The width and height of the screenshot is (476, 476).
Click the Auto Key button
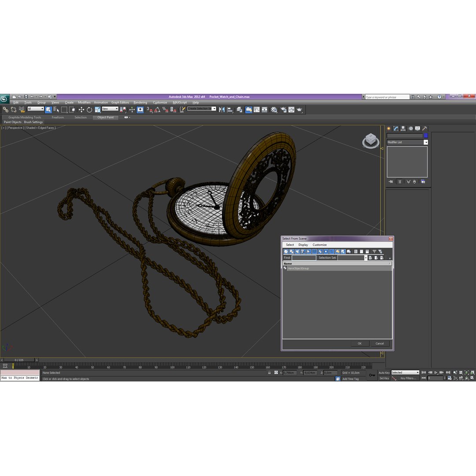pyautogui.click(x=384, y=373)
